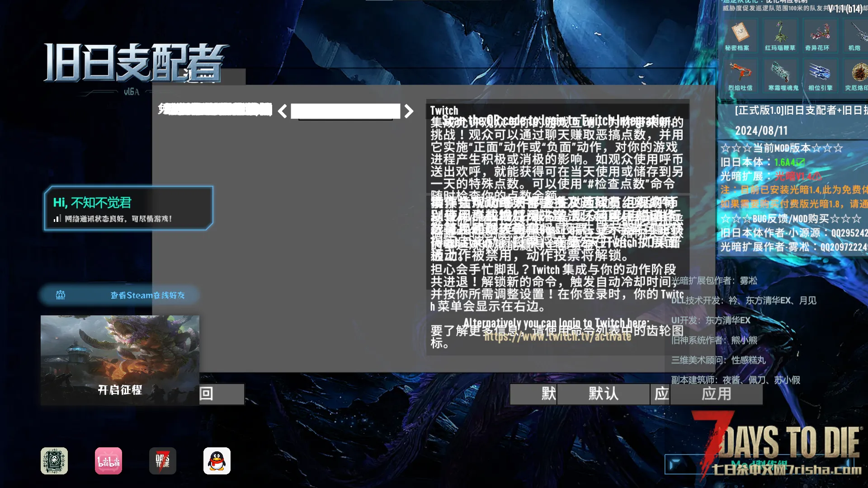Click the ornate emblem icon left of bilibili
This screenshot has width=868, height=488.
coord(54,461)
